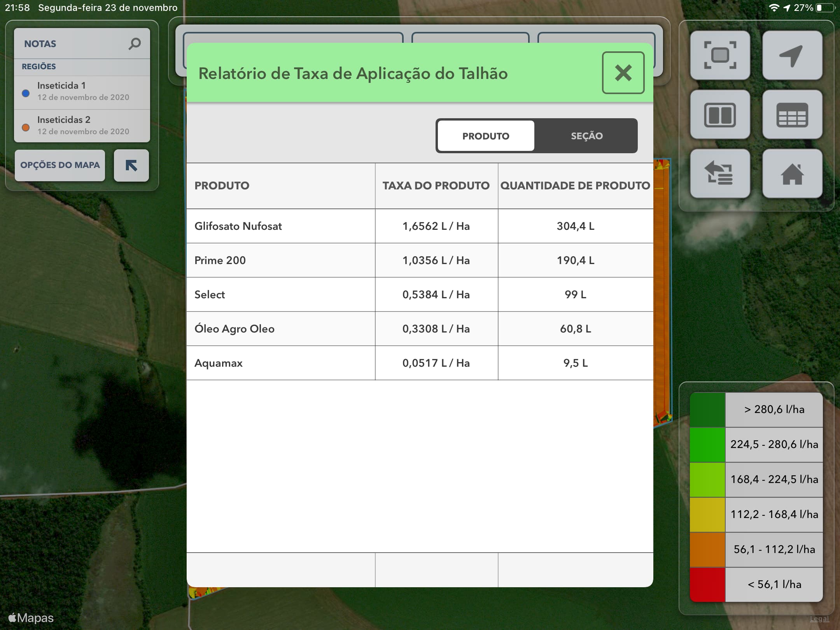Switch to the PRODUTO tab
The height and width of the screenshot is (630, 840).
486,136
